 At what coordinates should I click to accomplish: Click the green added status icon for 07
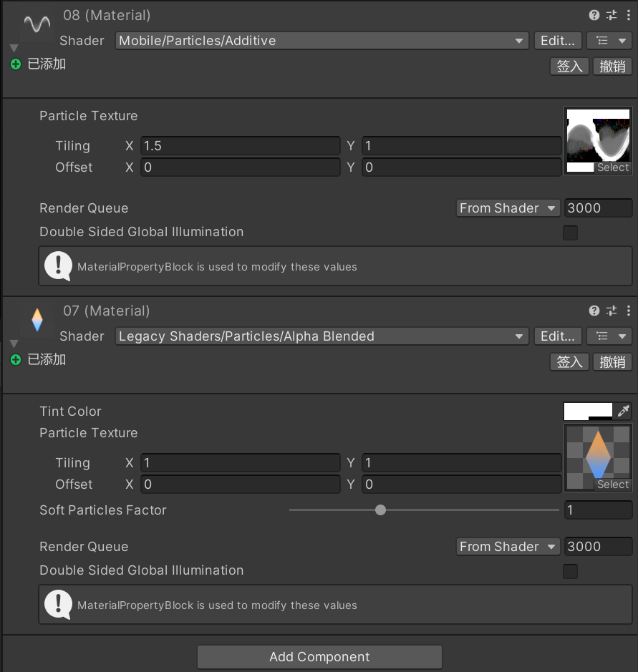click(x=16, y=360)
